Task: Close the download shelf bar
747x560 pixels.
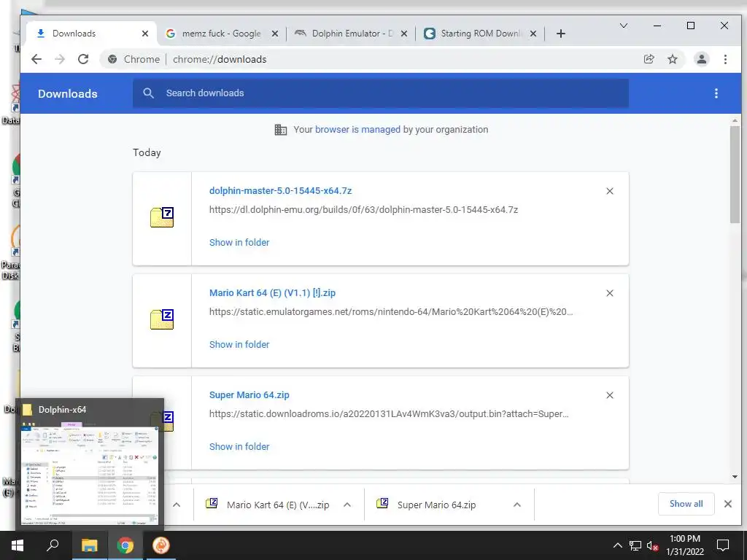Action: tap(727, 504)
